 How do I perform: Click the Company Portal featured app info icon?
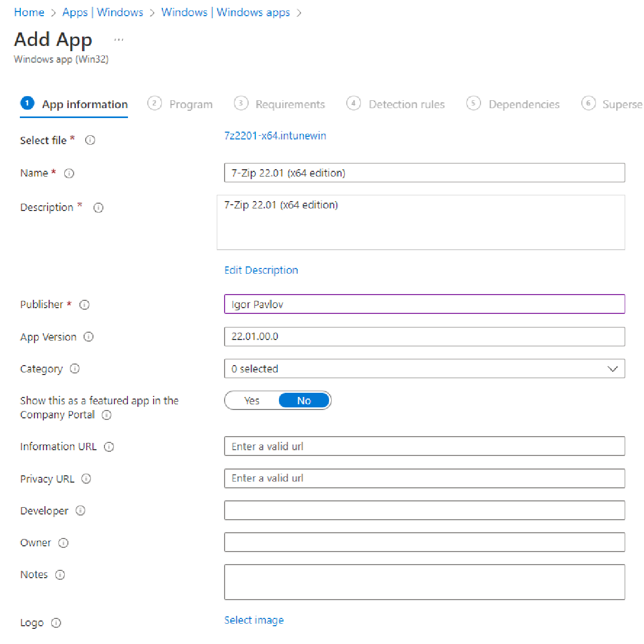(x=107, y=415)
